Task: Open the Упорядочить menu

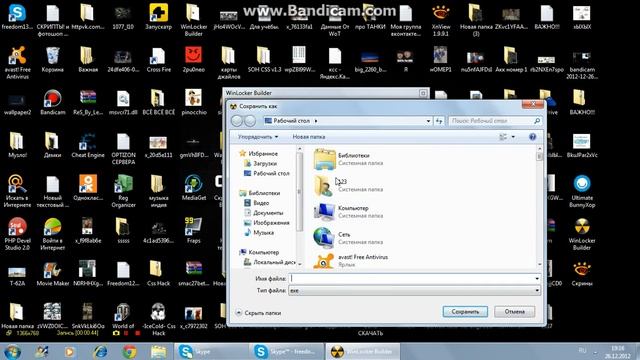Action: click(x=258, y=137)
